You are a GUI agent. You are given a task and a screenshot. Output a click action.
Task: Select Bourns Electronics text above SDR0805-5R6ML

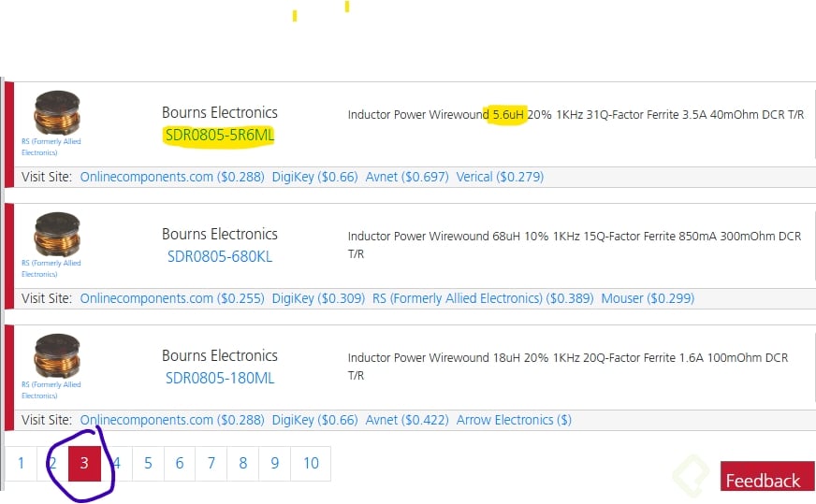point(220,112)
